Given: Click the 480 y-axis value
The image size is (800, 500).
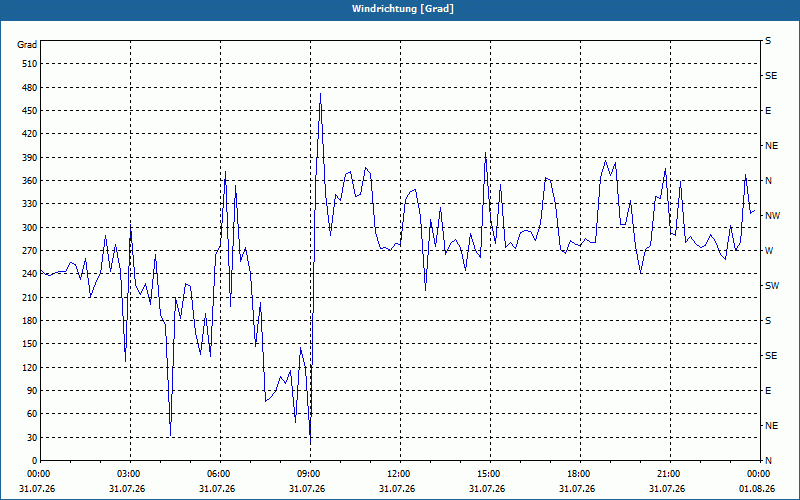Looking at the screenshot, I should pos(30,87).
